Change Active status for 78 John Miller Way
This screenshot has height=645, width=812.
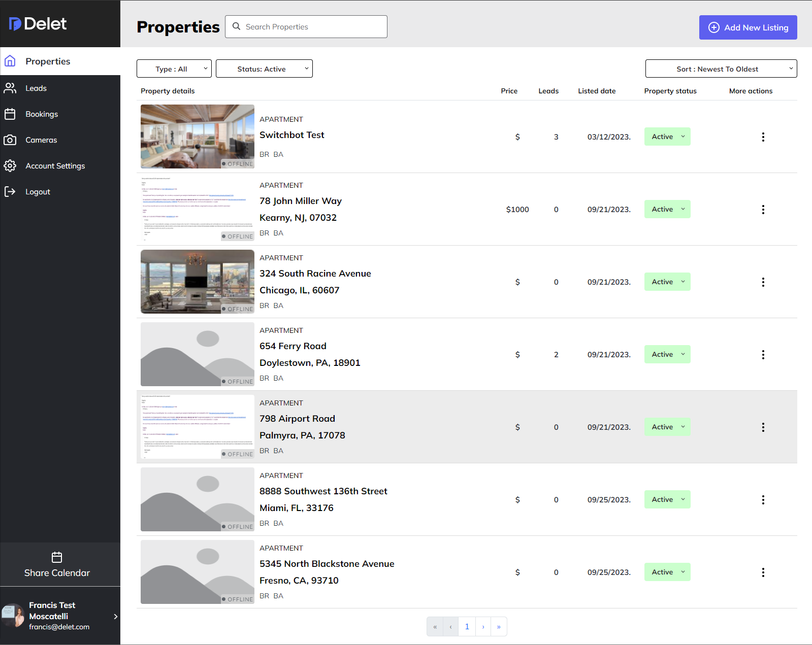[667, 209]
